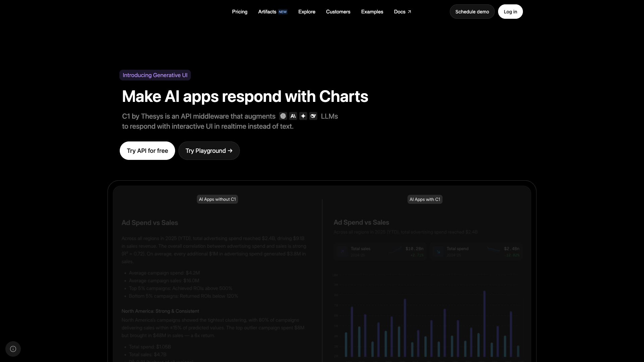Image resolution: width=644 pixels, height=362 pixels.
Task: Open the Pricing page
Action: point(240,12)
